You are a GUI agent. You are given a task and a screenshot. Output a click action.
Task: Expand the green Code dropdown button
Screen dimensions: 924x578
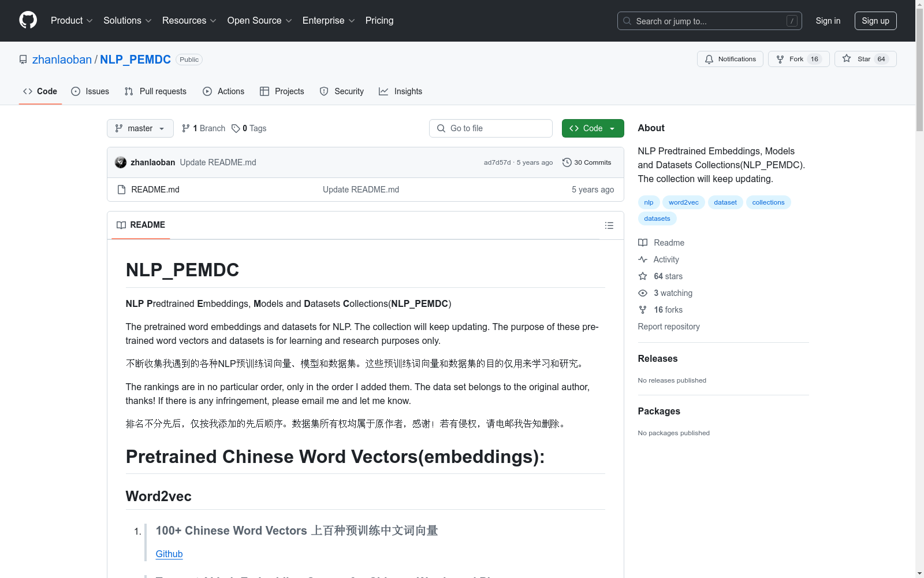click(x=593, y=128)
